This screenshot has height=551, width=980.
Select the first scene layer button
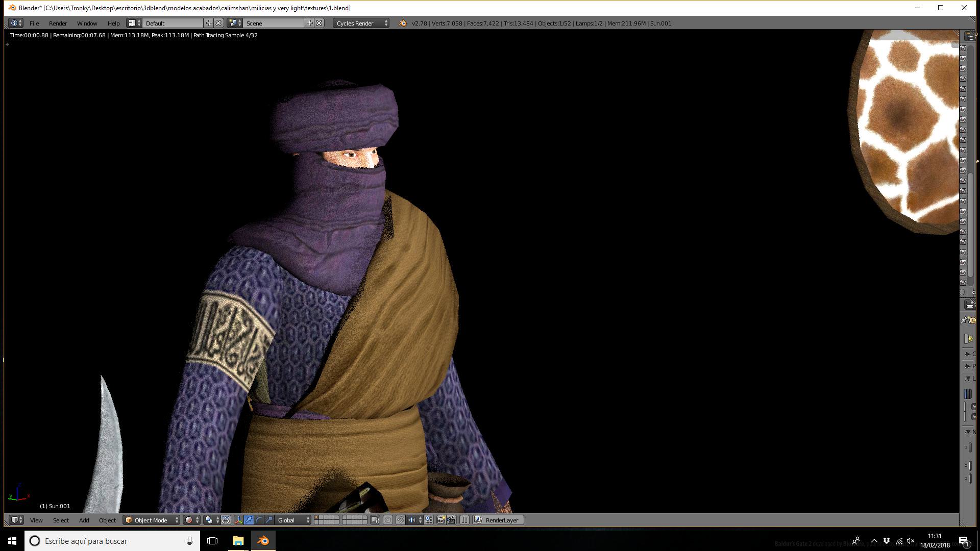pyautogui.click(x=316, y=518)
